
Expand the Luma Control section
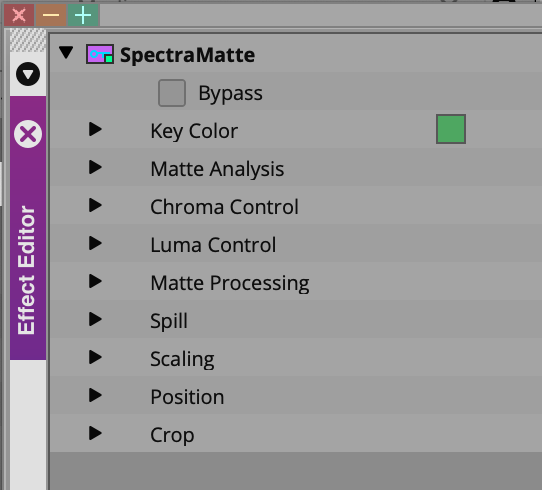point(95,243)
